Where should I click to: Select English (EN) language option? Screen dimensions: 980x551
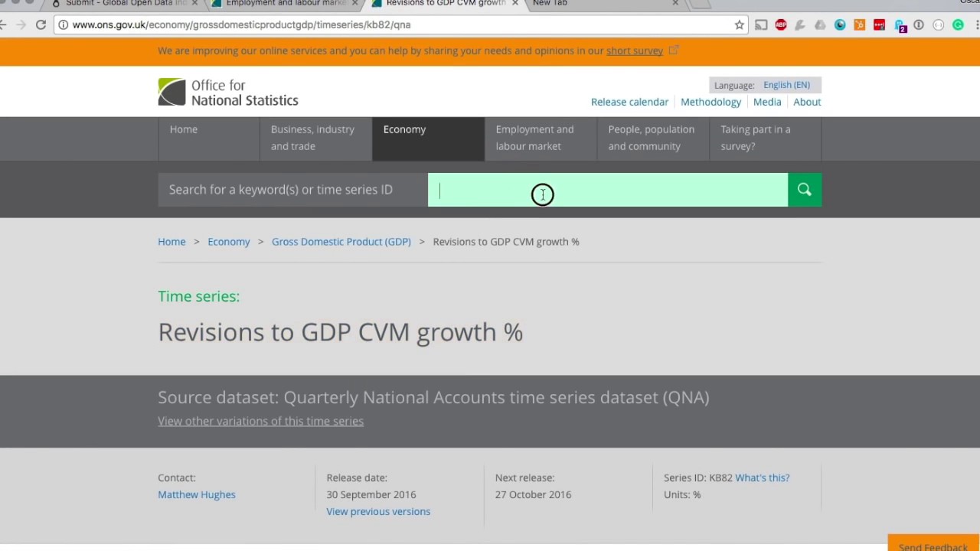[x=786, y=85]
